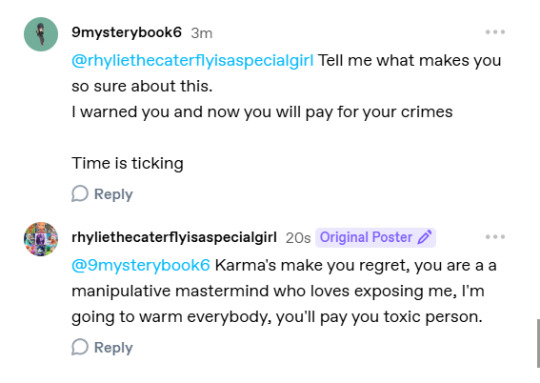Click the pencil icon in the Original Poster badge

tap(424, 237)
